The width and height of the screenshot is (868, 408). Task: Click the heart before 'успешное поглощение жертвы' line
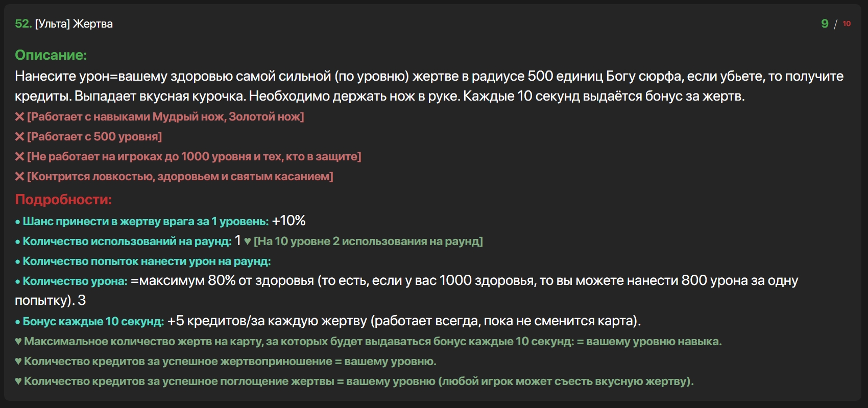[18, 381]
